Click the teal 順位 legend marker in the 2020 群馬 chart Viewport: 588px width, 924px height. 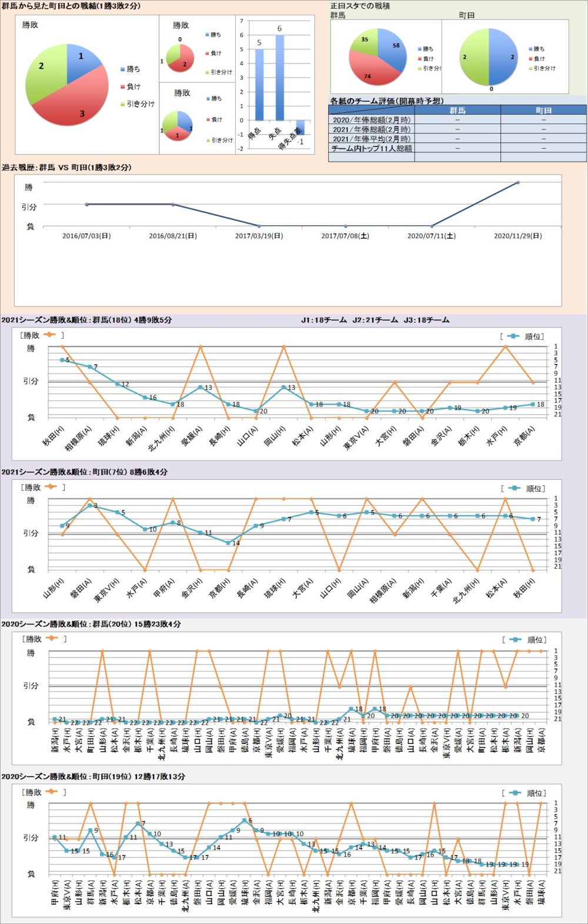[516, 639]
